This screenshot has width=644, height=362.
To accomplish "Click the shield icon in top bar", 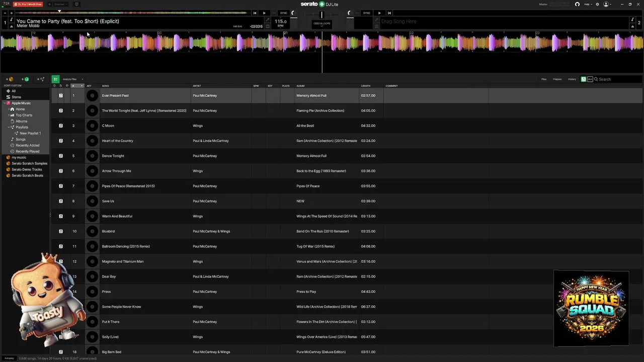I will tap(76, 4).
